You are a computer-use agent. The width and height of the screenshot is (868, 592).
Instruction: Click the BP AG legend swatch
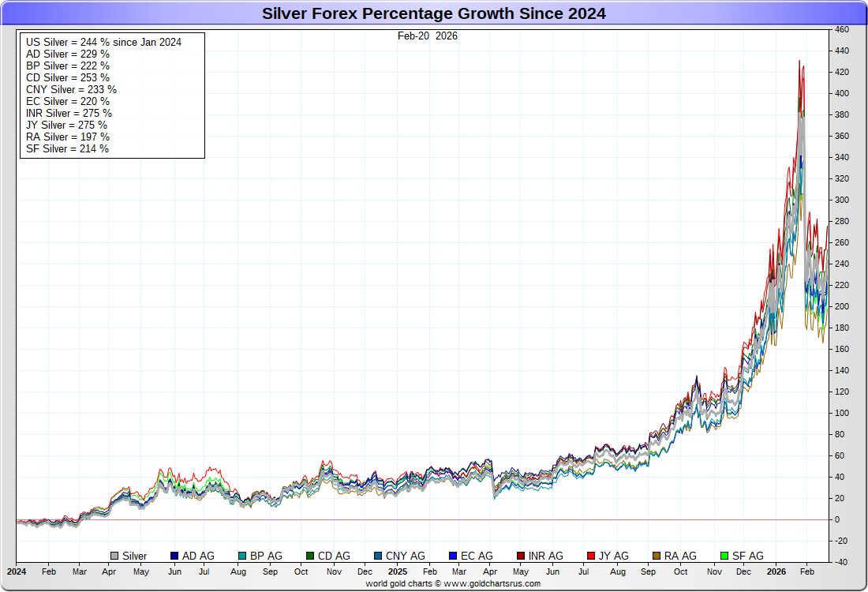[x=242, y=556]
